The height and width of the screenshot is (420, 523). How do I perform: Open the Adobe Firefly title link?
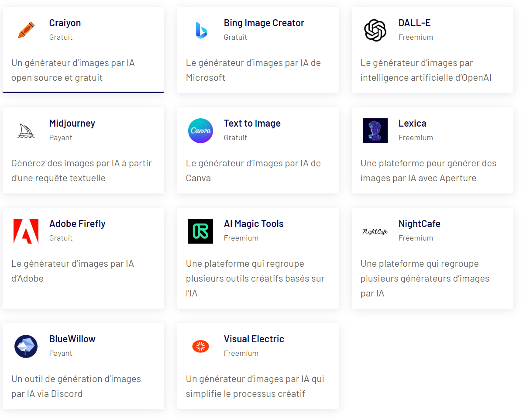[x=77, y=224]
